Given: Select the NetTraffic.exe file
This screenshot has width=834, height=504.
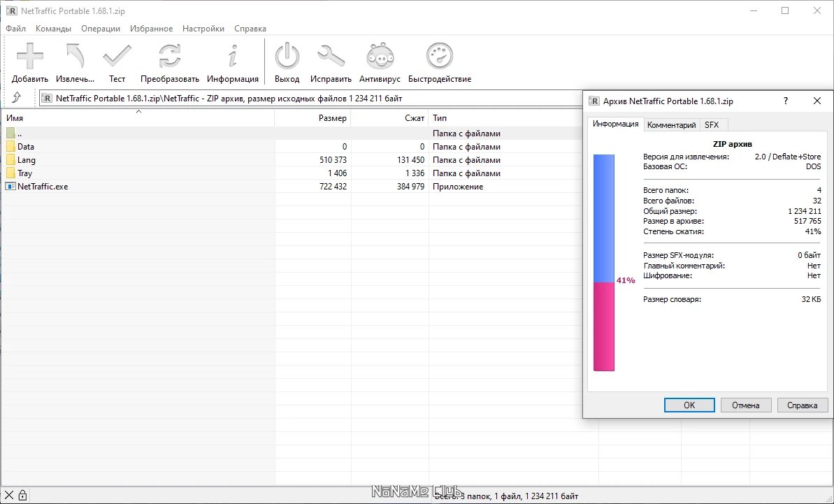Looking at the screenshot, I should coord(43,187).
